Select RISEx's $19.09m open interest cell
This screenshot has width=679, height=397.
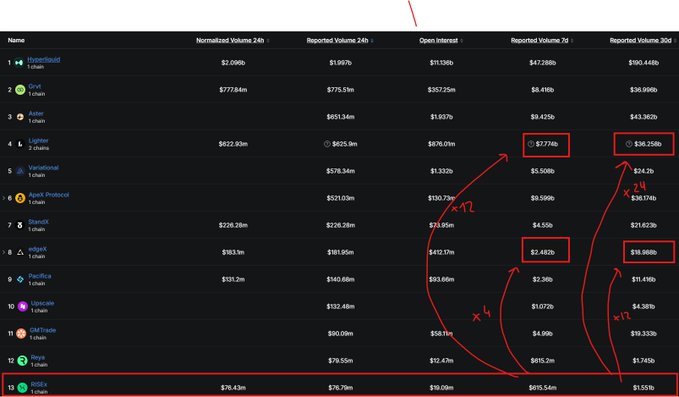441,387
